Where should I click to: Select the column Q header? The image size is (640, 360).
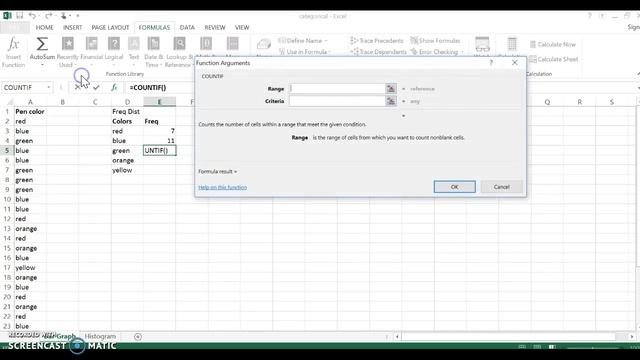(547, 102)
